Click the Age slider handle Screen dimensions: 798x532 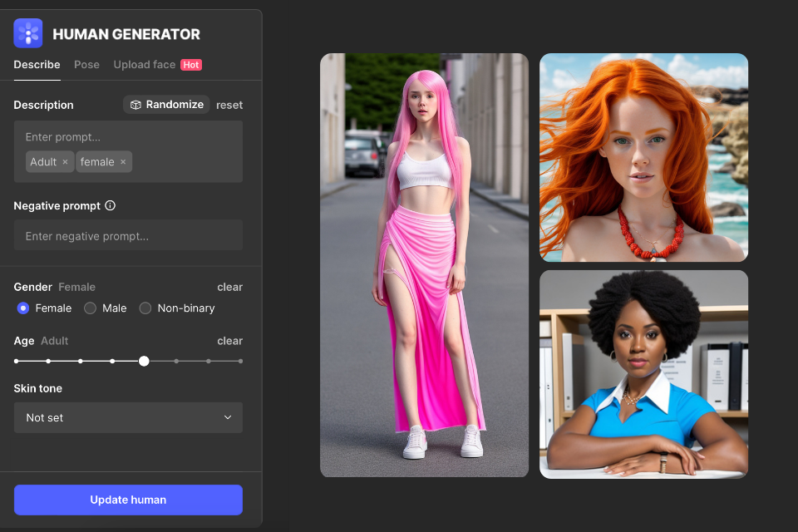point(144,361)
